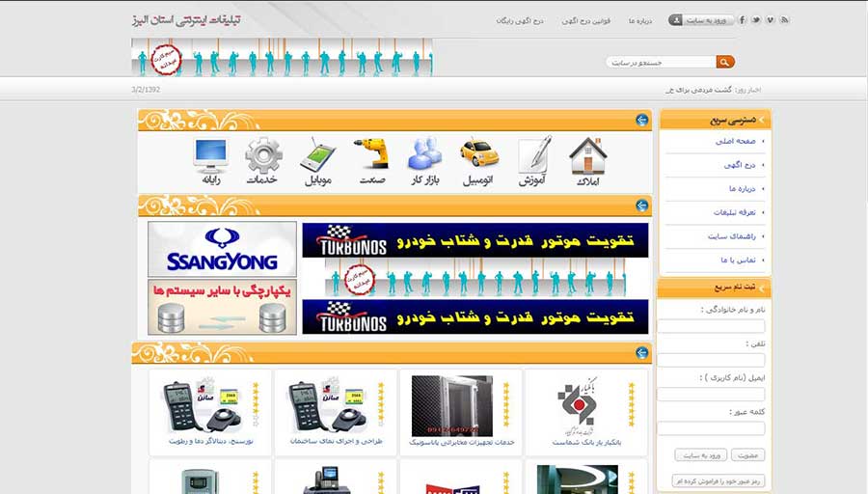The width and height of the screenshot is (868, 494).
Task: Click the blue arrow in the listings header bar
Action: (642, 353)
